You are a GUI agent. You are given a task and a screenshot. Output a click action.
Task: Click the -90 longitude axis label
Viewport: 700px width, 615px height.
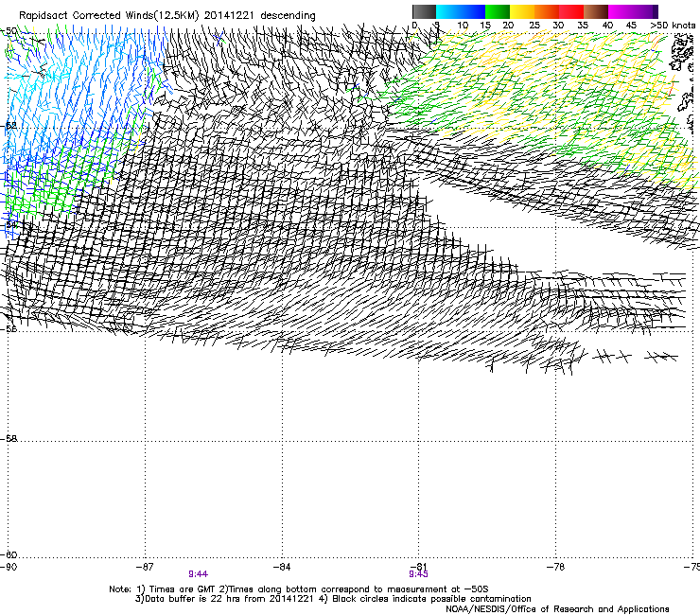9,567
